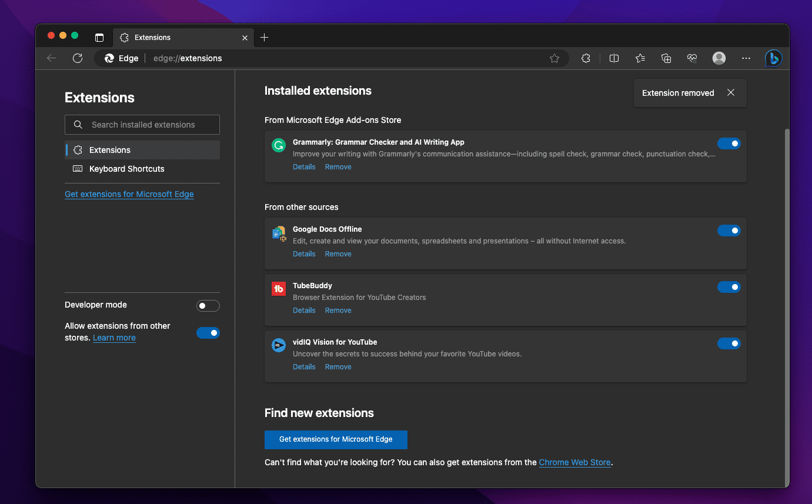The height and width of the screenshot is (504, 812).
Task: Click the user profile avatar icon
Action: 719,58
